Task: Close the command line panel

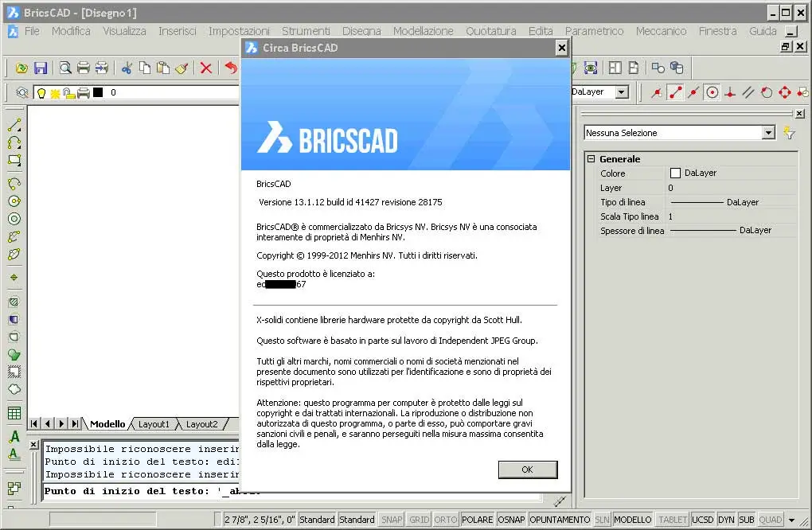Action: tap(33, 444)
